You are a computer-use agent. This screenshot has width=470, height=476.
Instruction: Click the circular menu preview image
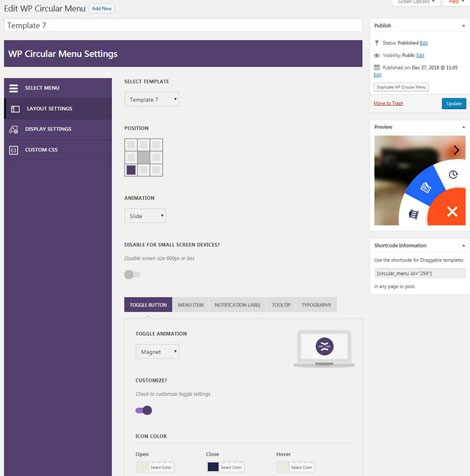click(420, 180)
